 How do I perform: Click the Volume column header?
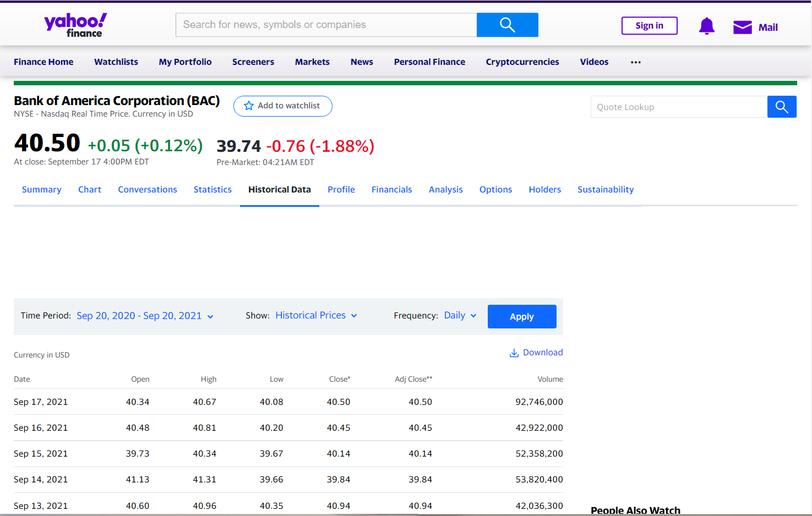(550, 379)
